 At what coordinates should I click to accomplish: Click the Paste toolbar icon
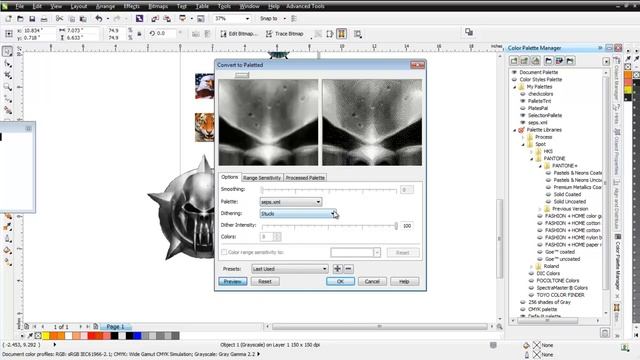point(83,19)
